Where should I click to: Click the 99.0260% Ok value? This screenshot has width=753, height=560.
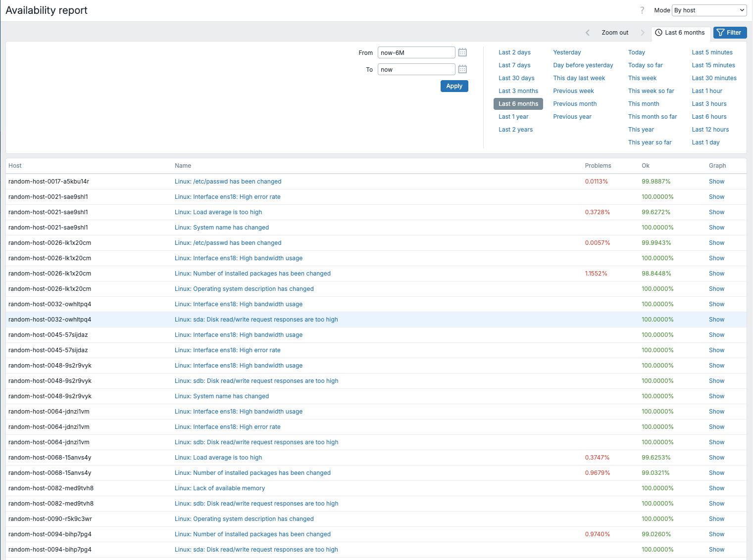[x=656, y=534]
